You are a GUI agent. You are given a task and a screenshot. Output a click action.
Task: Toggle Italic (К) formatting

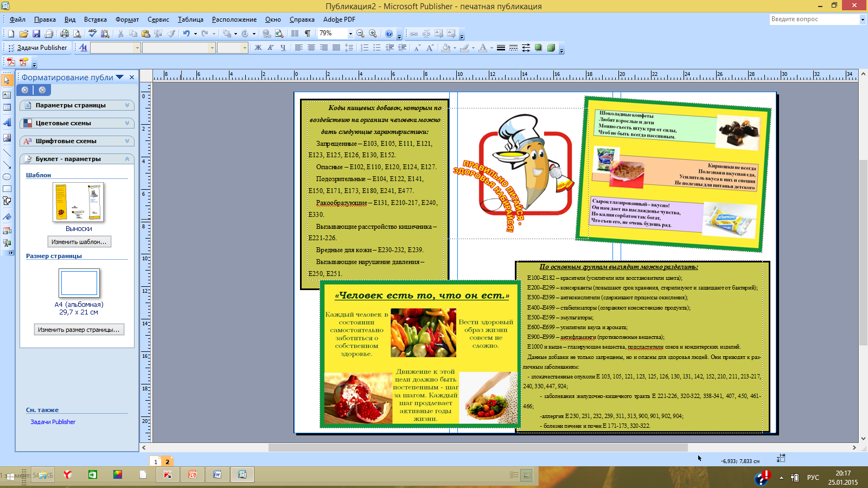270,48
